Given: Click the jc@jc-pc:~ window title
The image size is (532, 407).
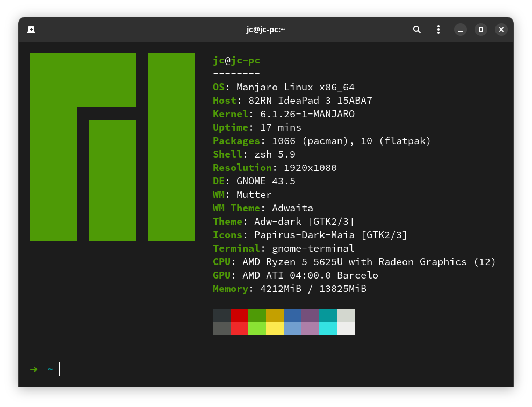Looking at the screenshot, I should pos(265,30).
